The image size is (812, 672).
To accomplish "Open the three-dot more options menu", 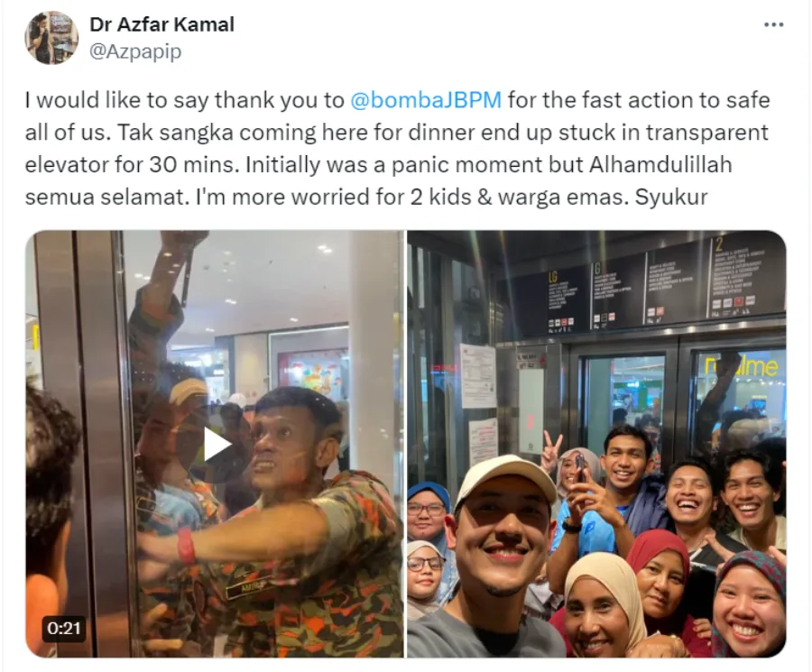I will click(774, 25).
